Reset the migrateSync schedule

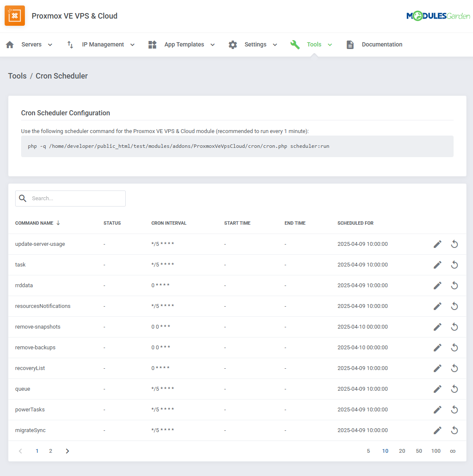454,430
